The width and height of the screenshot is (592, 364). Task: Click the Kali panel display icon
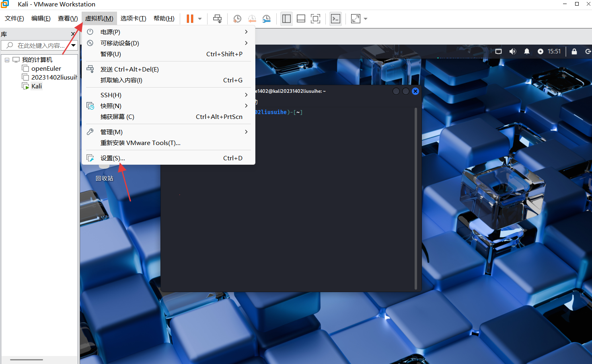498,51
